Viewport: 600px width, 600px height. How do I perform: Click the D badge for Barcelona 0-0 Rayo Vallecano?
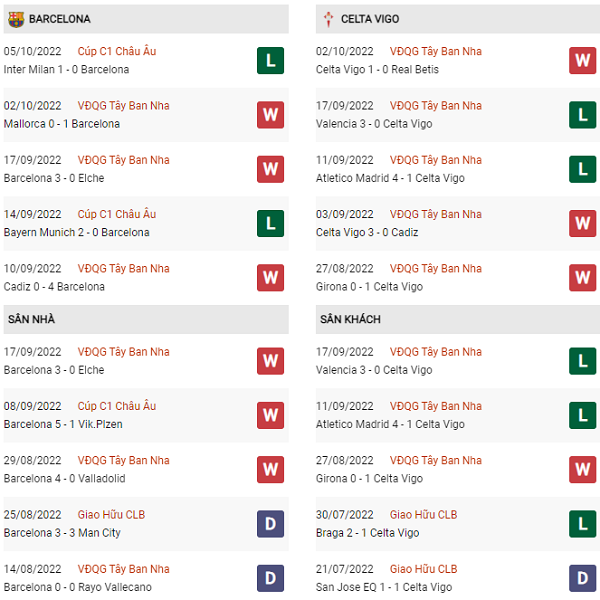271,578
